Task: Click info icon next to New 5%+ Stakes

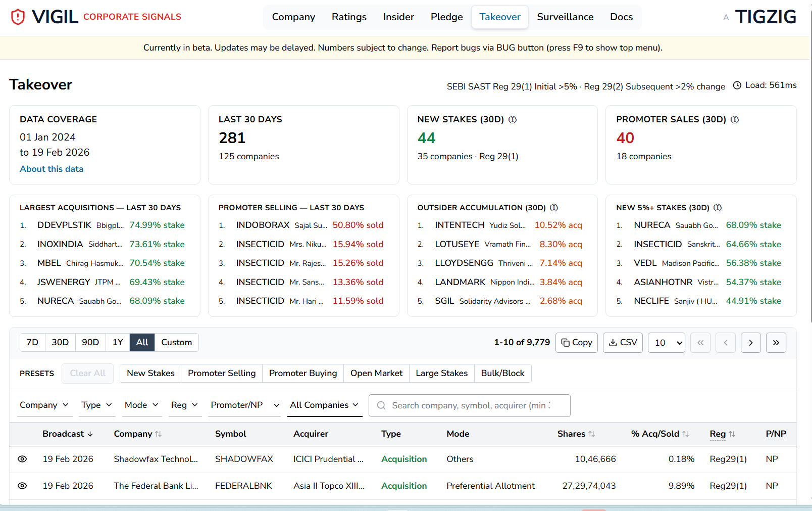Action: point(718,208)
